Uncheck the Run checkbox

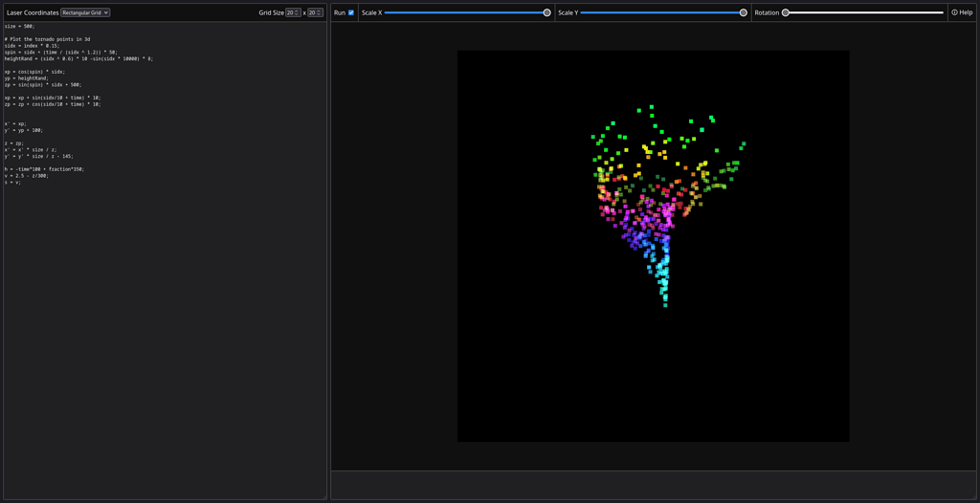tap(351, 12)
